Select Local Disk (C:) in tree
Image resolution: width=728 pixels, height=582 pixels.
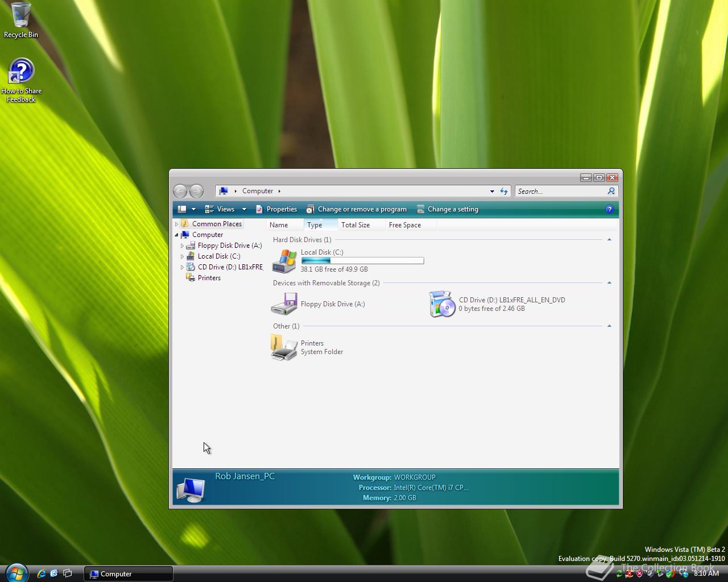tap(219, 256)
